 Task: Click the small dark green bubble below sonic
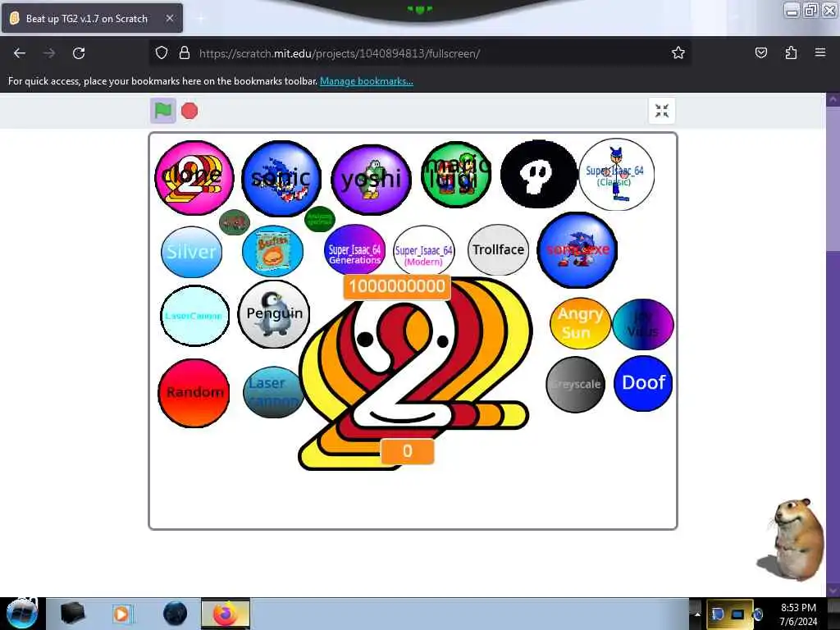coord(320,219)
